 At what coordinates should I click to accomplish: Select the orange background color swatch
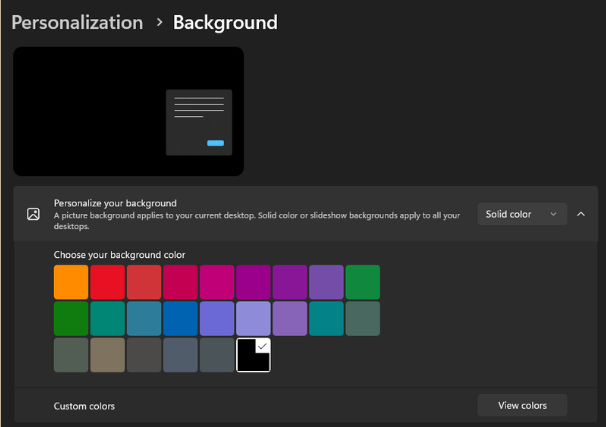(71, 282)
